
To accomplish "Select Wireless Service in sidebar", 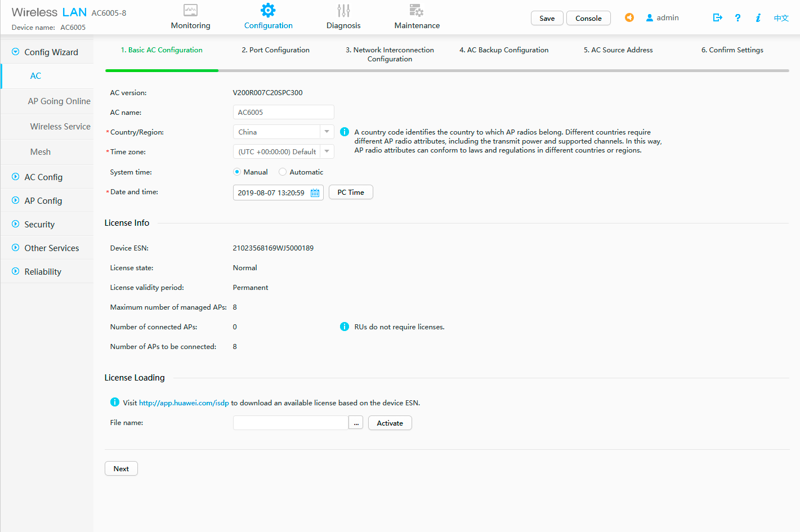I will click(x=60, y=127).
